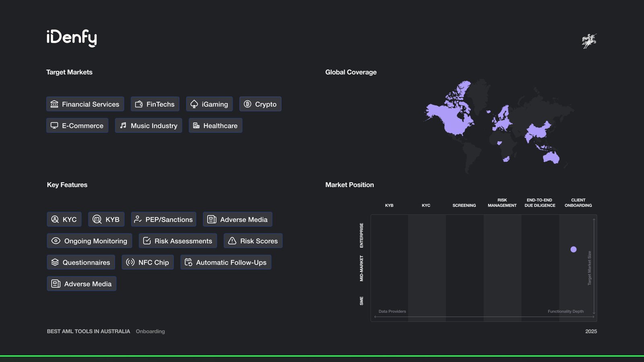This screenshot has height=362, width=644.
Task: Click the MID-MARKET axis label
Action: coord(361,268)
